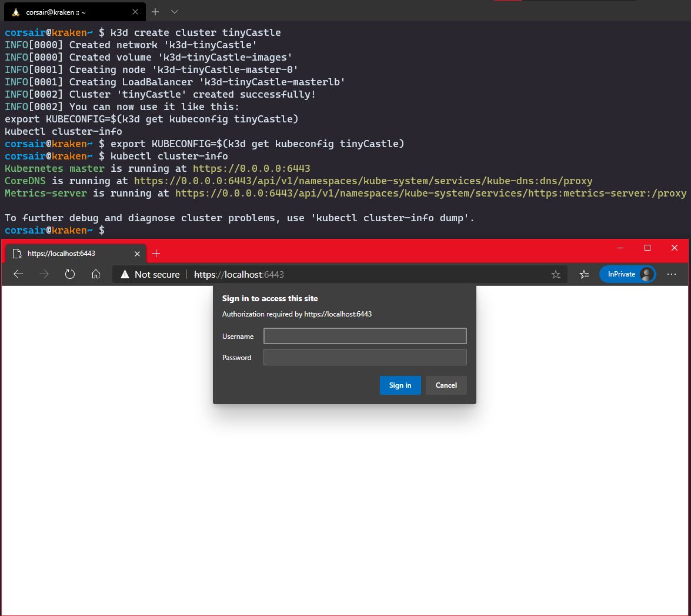
Task: Add page to favorites with star
Action: (555, 274)
